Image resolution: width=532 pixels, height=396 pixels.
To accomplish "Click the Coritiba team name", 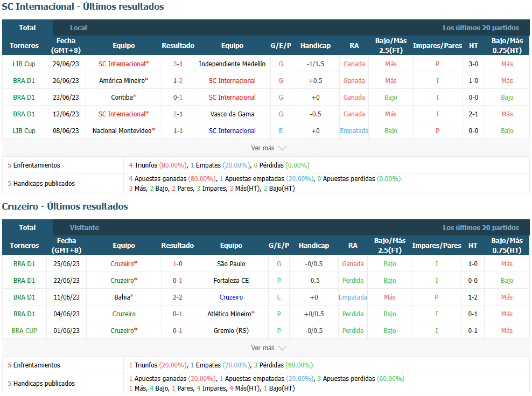I will 122,97.
